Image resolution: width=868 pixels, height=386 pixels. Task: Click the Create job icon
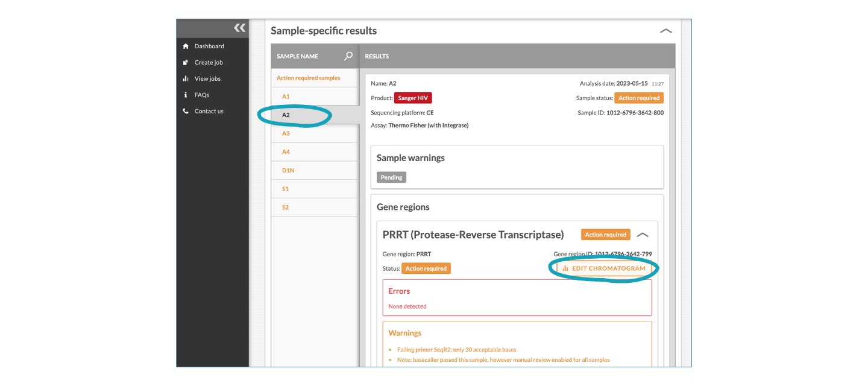click(x=186, y=63)
